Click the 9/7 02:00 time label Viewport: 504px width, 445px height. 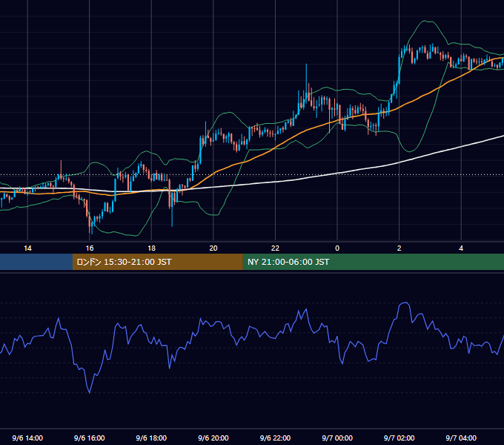coord(399,438)
